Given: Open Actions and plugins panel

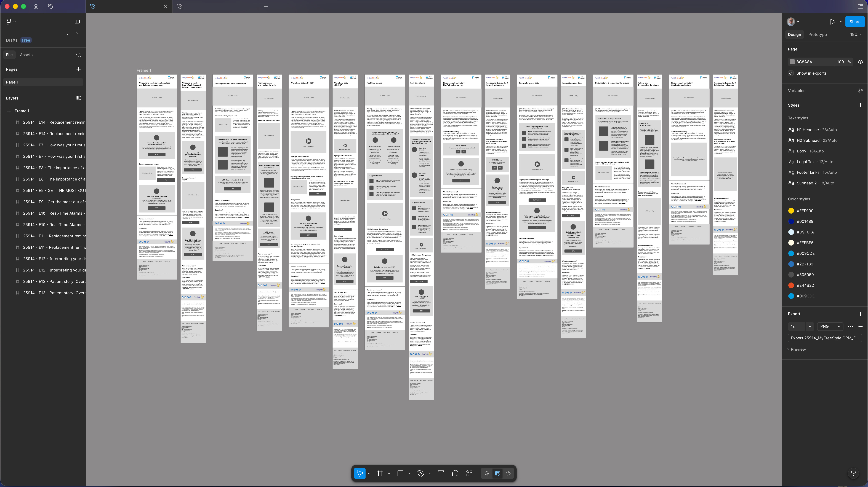Looking at the screenshot, I should pyautogui.click(x=469, y=473).
